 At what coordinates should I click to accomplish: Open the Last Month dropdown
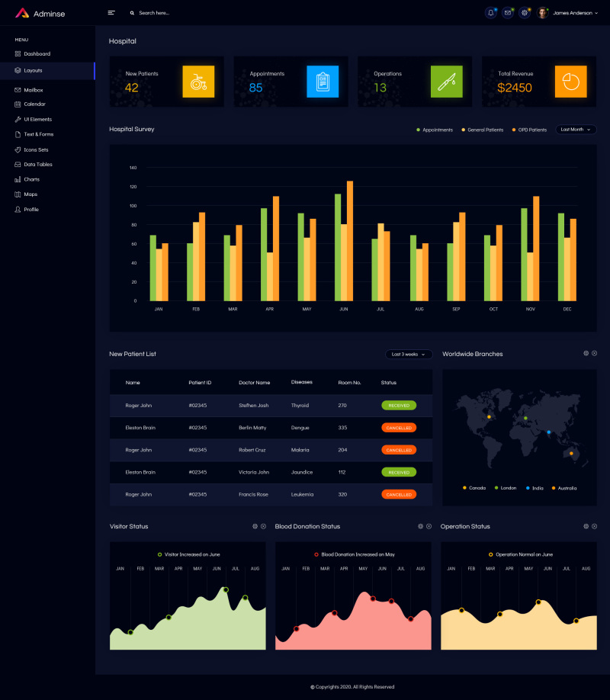(x=575, y=129)
